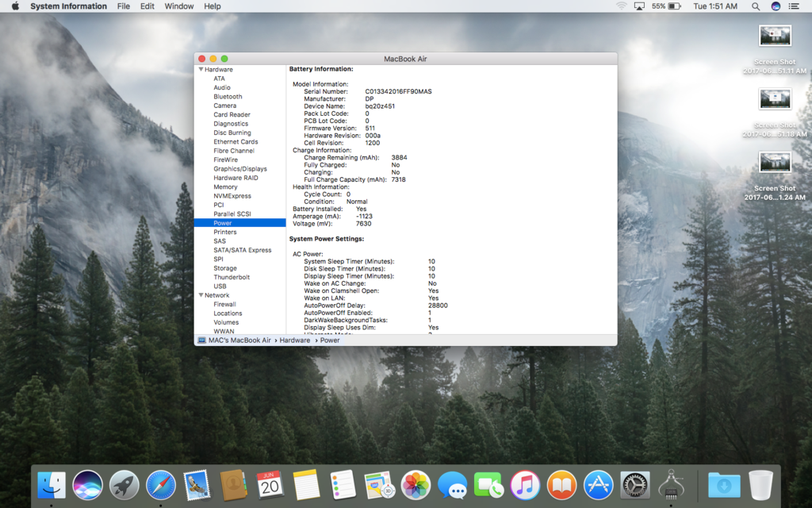Viewport: 812px width, 508px height.
Task: Click AirPlay display icon in menu bar
Action: (x=640, y=6)
